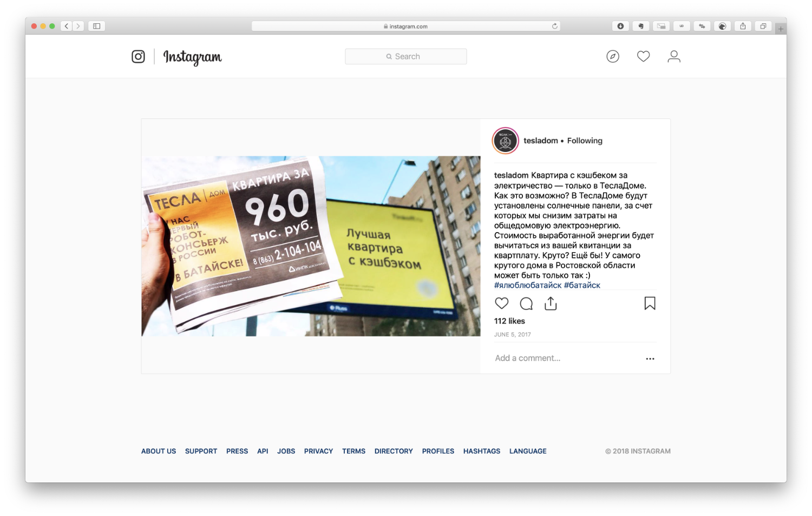Open hashtag #батайск

(x=582, y=285)
